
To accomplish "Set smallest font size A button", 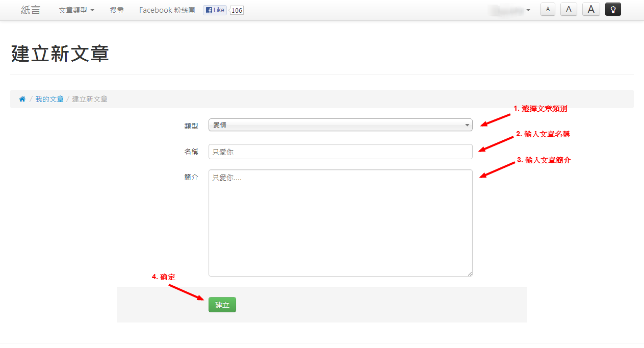I will point(548,9).
